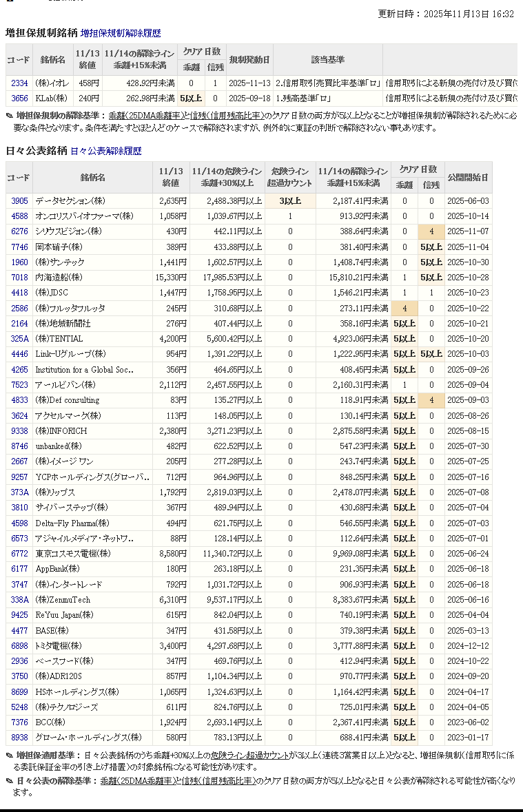The width and height of the screenshot is (523, 812).
Task: Open stock code 2334 for イオレ
Action: coord(19,83)
